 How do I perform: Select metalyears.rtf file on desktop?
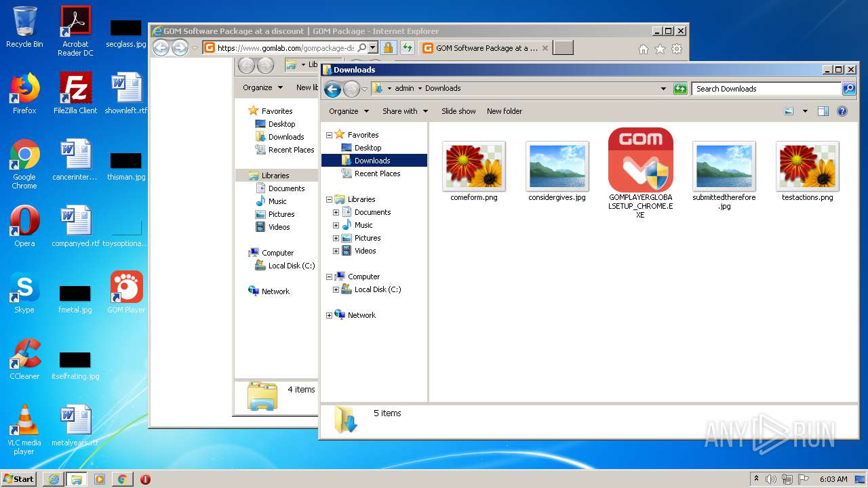point(75,426)
